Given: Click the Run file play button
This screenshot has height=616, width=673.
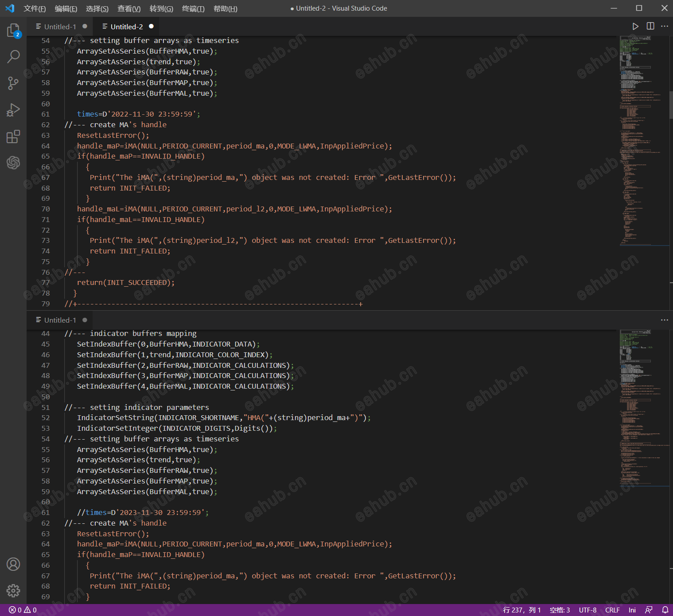Looking at the screenshot, I should coord(635,27).
